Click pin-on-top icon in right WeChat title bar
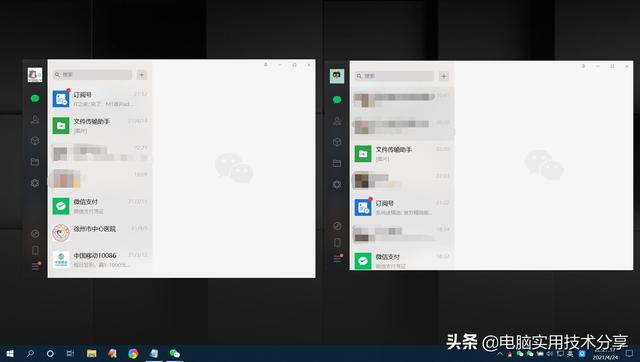This screenshot has height=362, width=640. point(584,66)
